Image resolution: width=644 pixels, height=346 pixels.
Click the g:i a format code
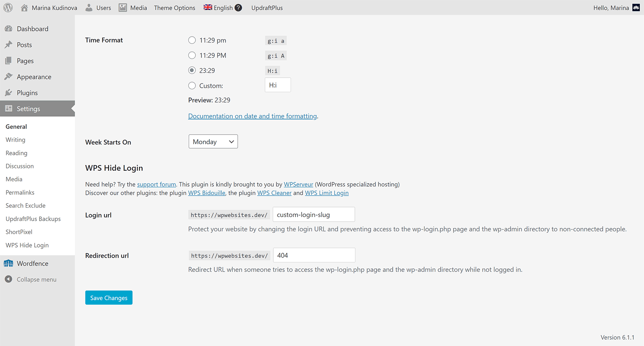[x=276, y=41]
